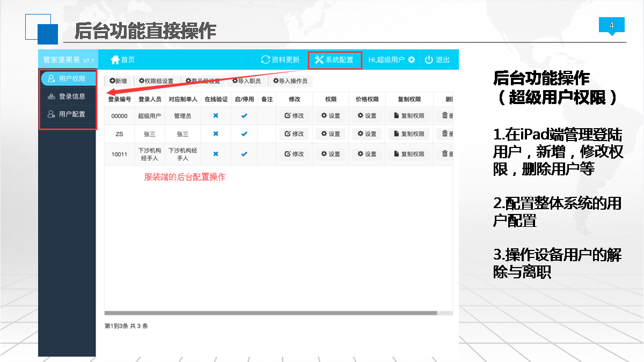The height and width of the screenshot is (362, 644).
Task: Click 修改 button for 超级用户 row
Action: point(294,116)
